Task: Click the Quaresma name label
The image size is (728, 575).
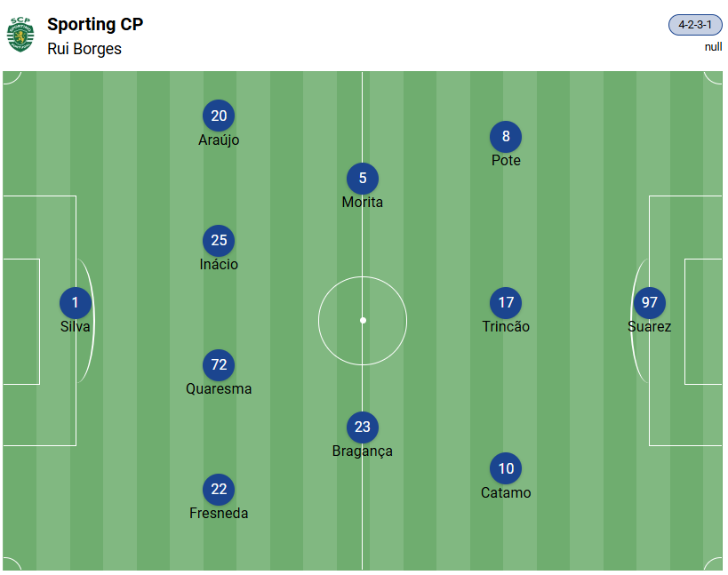Action: (219, 389)
